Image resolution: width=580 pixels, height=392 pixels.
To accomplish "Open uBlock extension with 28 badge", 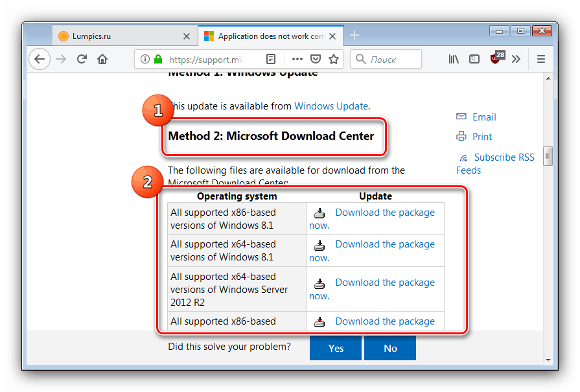I will click(497, 58).
